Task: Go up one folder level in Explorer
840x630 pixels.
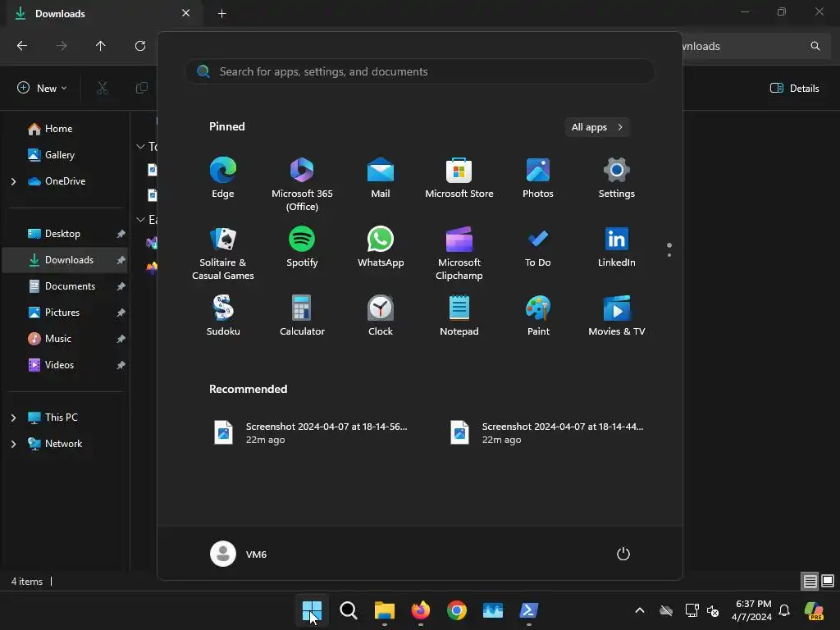Action: click(x=100, y=46)
